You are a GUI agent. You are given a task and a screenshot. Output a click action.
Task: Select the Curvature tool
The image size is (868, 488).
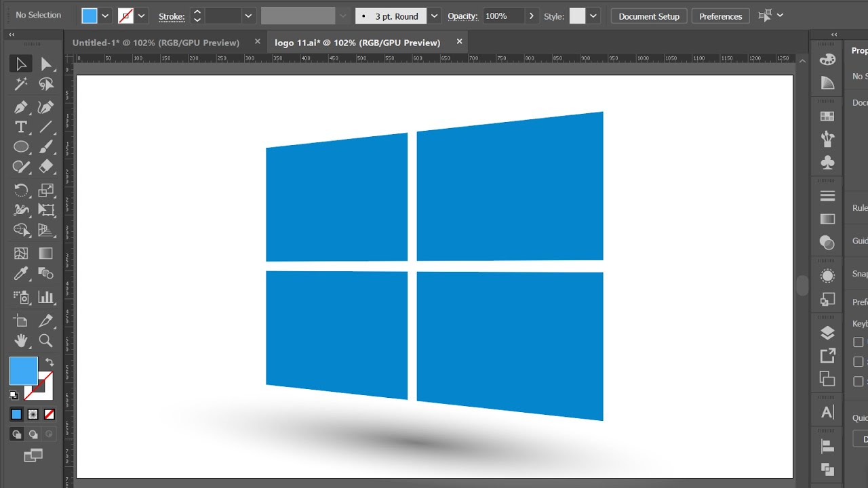pyautogui.click(x=46, y=107)
